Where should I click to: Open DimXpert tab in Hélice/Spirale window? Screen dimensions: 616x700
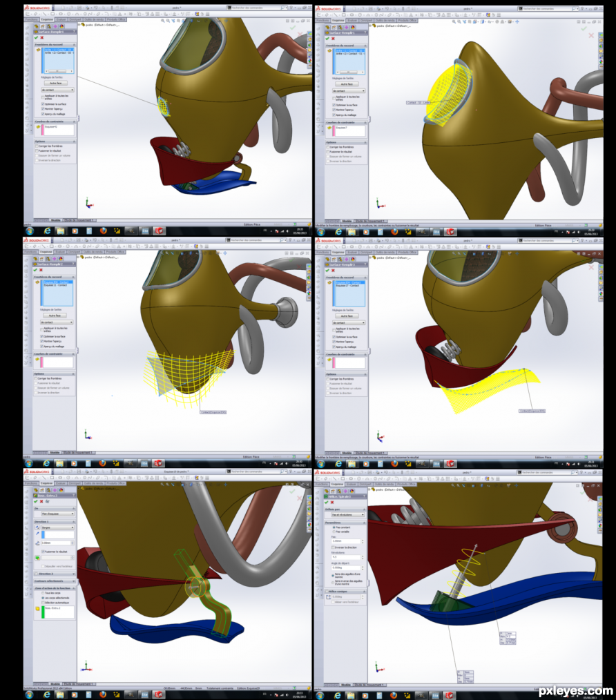tap(366, 484)
